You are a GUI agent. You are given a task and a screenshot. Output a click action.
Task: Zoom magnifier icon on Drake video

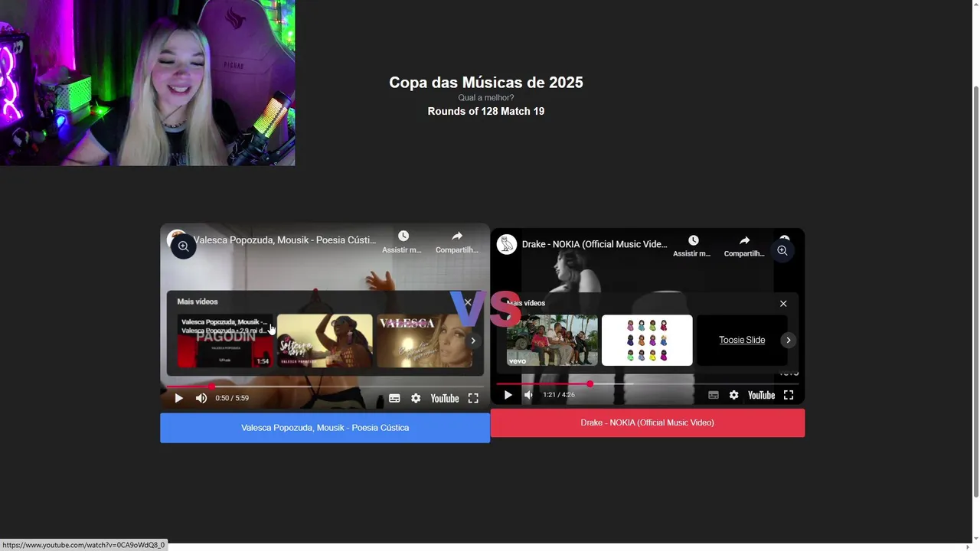[782, 250]
